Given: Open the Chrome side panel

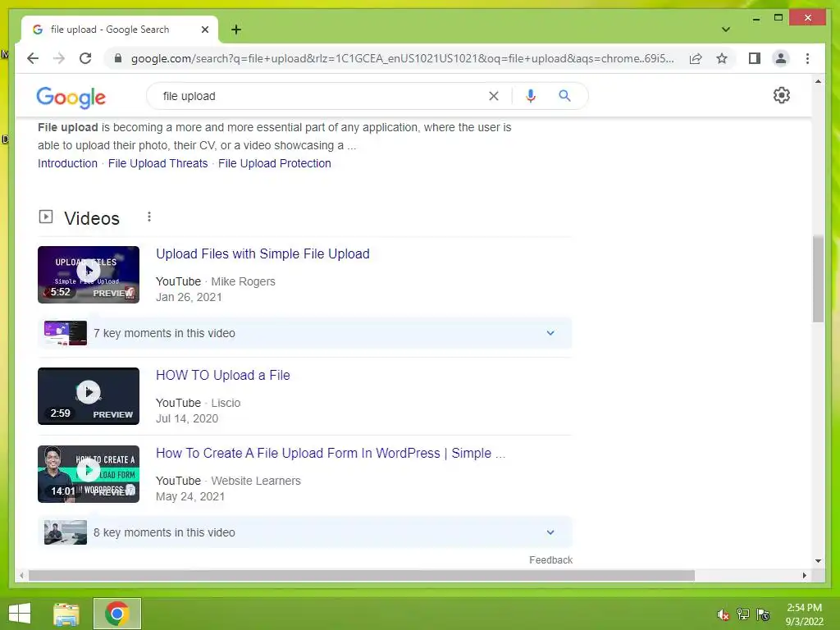Looking at the screenshot, I should click(755, 58).
